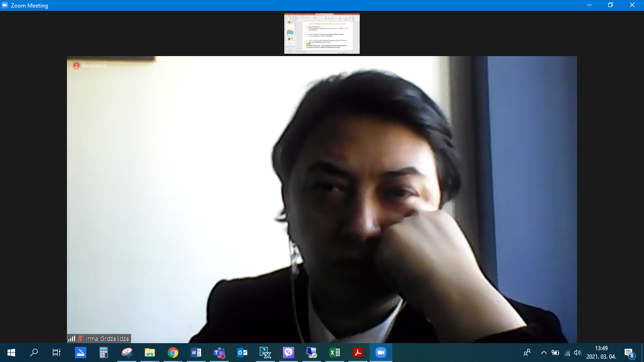Click the muted microphone icon beside Irma Grdzelidze
Viewport: 644px width, 362px height.
pos(80,338)
